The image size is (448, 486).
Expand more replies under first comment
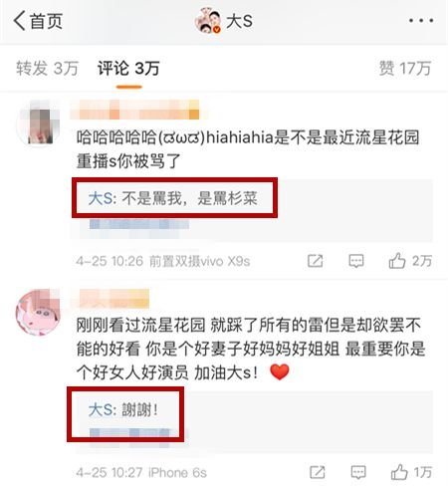point(139,224)
